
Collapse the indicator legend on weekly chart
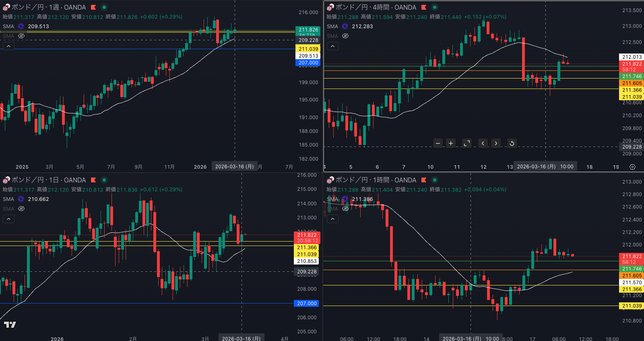[x=8, y=46]
